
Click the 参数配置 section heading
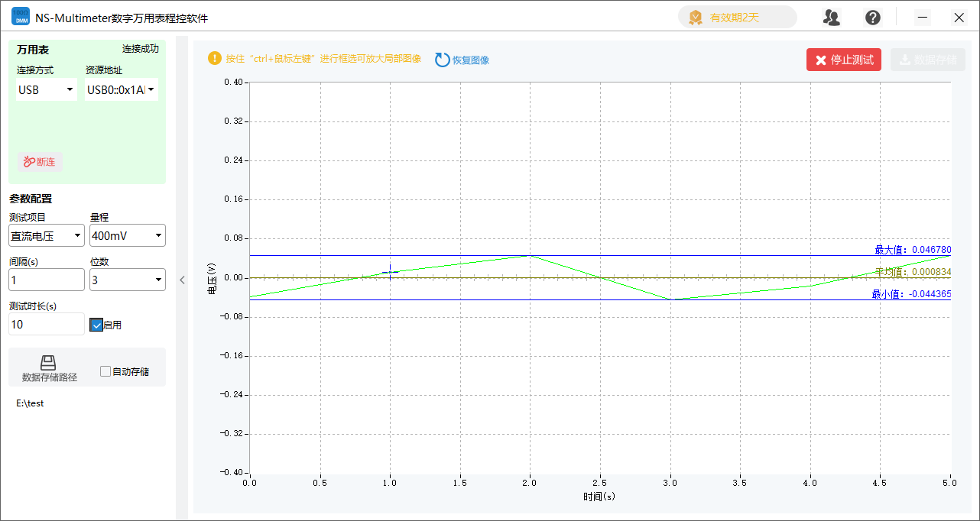31,199
